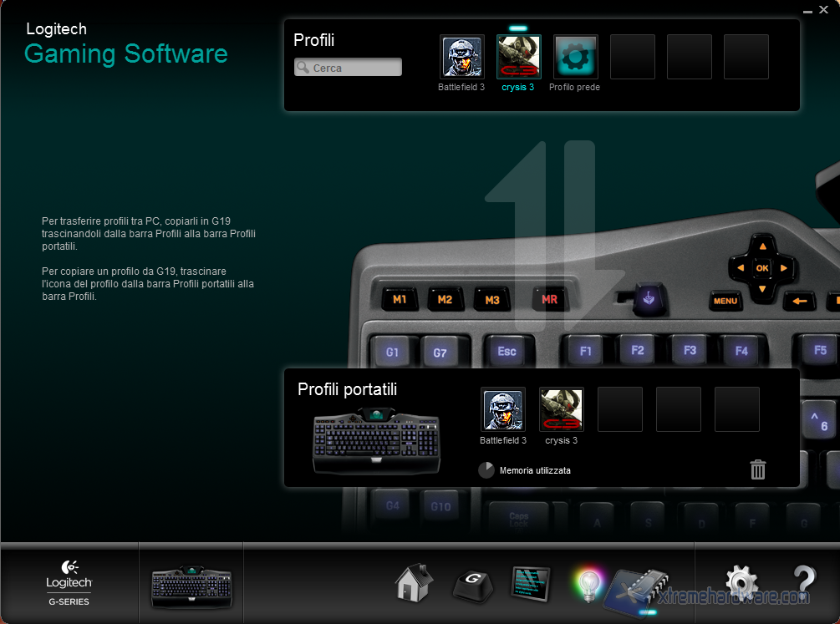840x624 pixels.
Task: Open the help question mark icon
Action: (x=803, y=583)
